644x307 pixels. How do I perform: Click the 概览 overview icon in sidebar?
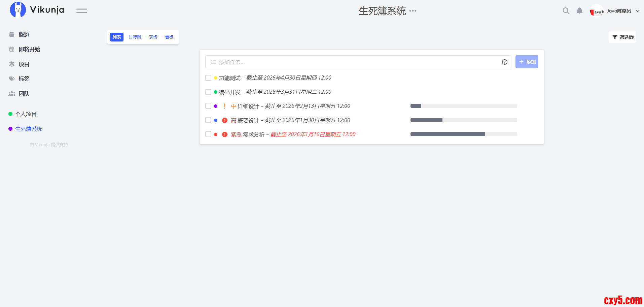click(12, 34)
